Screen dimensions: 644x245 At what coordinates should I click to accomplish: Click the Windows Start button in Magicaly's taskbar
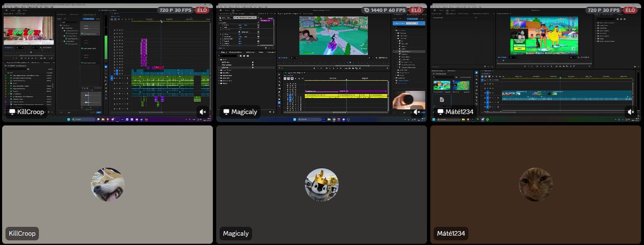[294, 119]
